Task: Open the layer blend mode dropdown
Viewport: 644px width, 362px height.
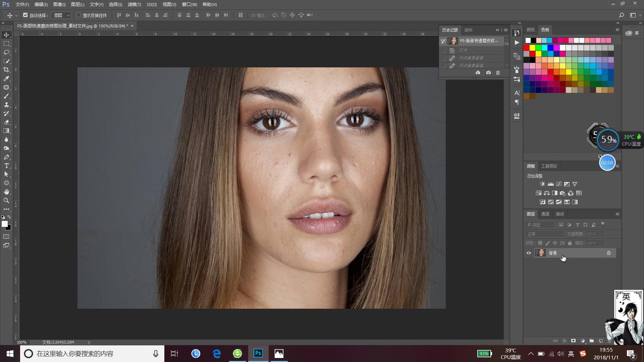Action: tap(544, 234)
